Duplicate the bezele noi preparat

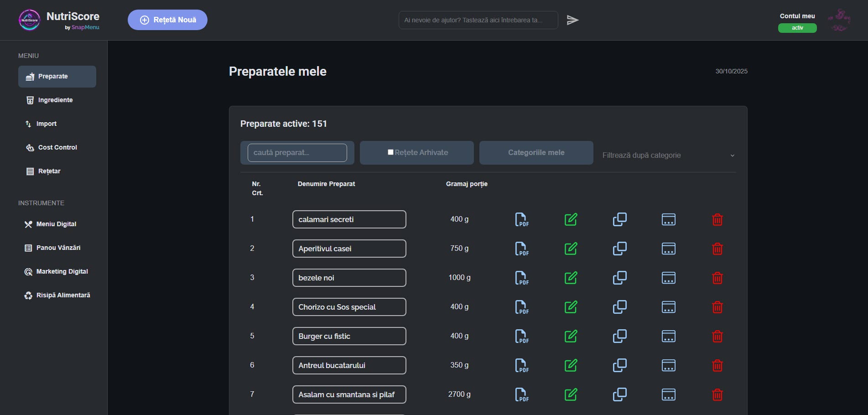pos(619,278)
